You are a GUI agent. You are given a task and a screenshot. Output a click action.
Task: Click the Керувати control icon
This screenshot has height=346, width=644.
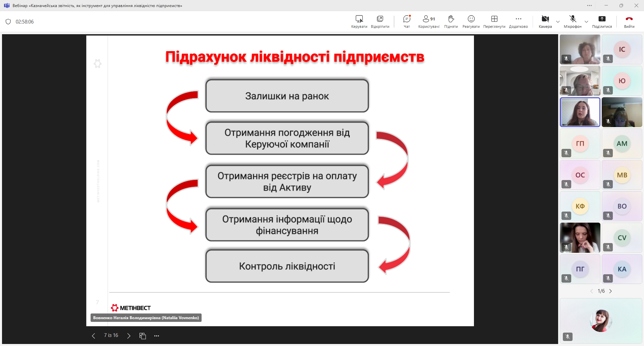[359, 21]
